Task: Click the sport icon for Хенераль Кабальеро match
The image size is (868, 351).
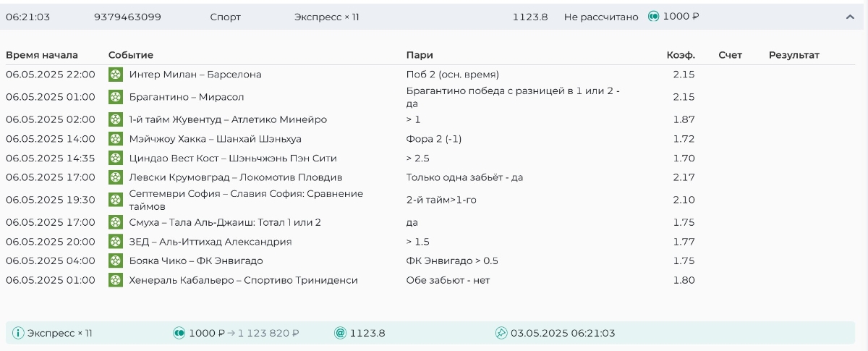Action: click(116, 280)
